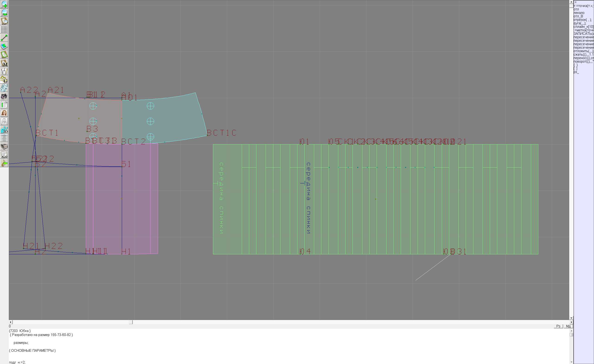Open the 3D view icon

tap(4, 130)
